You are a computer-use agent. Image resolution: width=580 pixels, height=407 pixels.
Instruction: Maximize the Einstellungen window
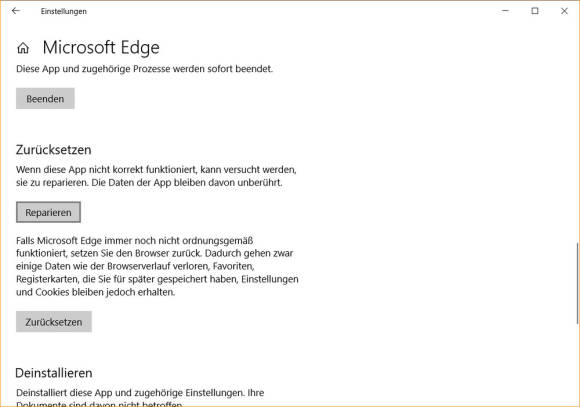pos(535,11)
